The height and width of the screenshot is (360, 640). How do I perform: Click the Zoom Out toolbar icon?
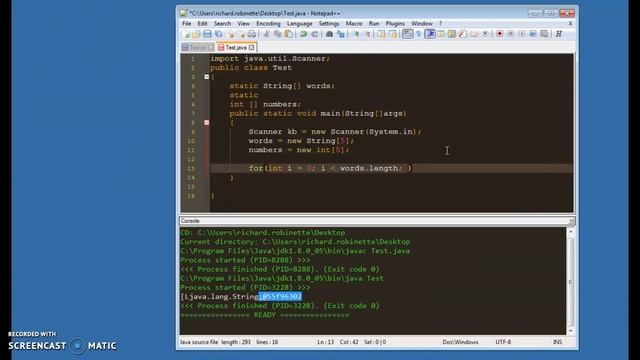pos(368,34)
